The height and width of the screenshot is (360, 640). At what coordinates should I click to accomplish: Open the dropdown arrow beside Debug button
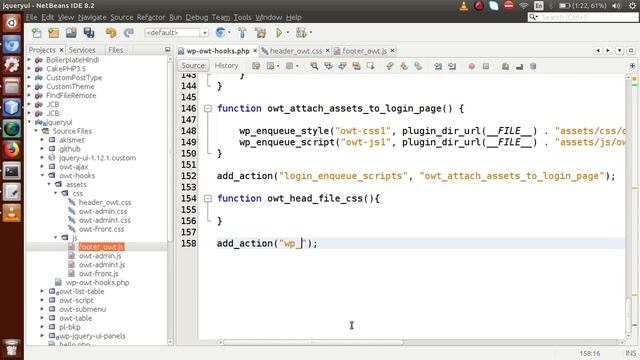click(311, 33)
